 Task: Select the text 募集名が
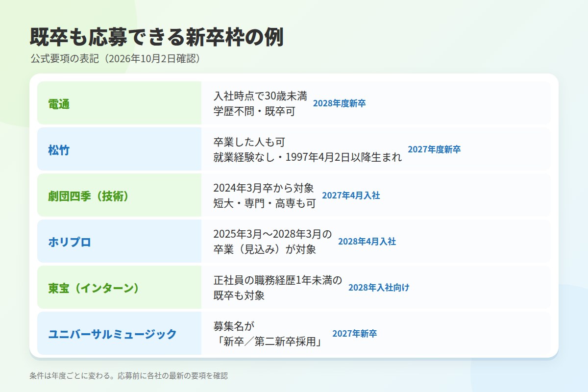coord(234,326)
